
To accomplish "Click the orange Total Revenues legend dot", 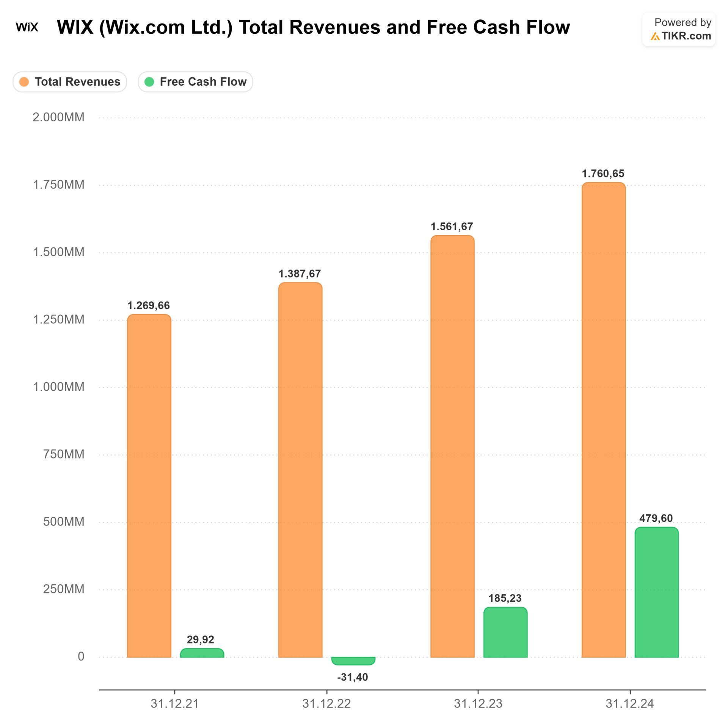I will (x=24, y=82).
